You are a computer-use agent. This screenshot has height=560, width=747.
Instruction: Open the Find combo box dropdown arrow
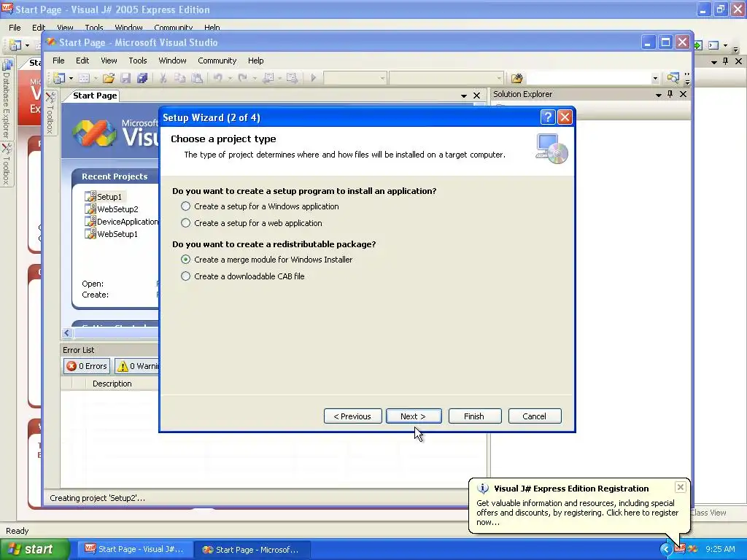(x=655, y=79)
